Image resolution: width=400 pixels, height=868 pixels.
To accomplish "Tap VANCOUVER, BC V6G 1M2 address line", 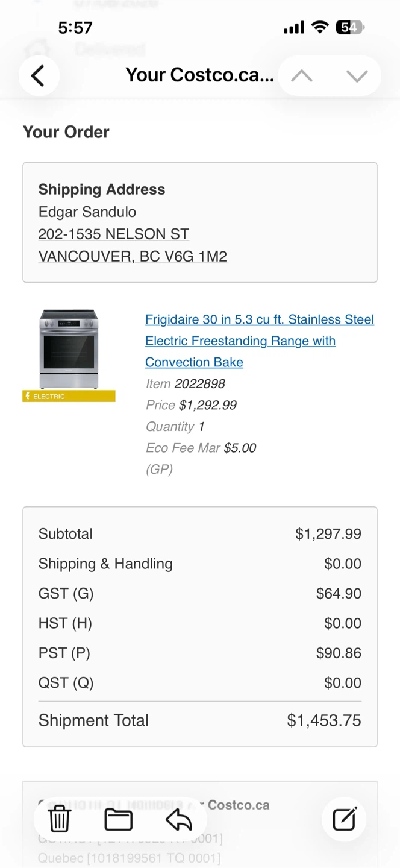I will (133, 256).
